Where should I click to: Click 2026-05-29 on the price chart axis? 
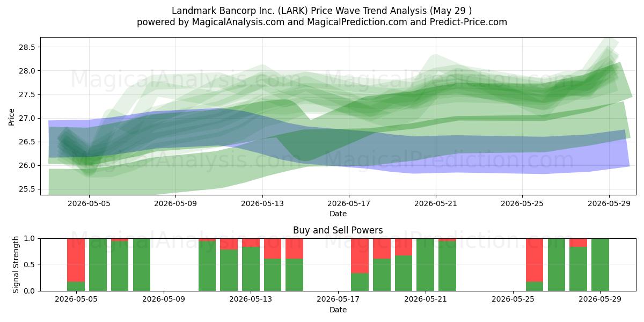(x=609, y=203)
